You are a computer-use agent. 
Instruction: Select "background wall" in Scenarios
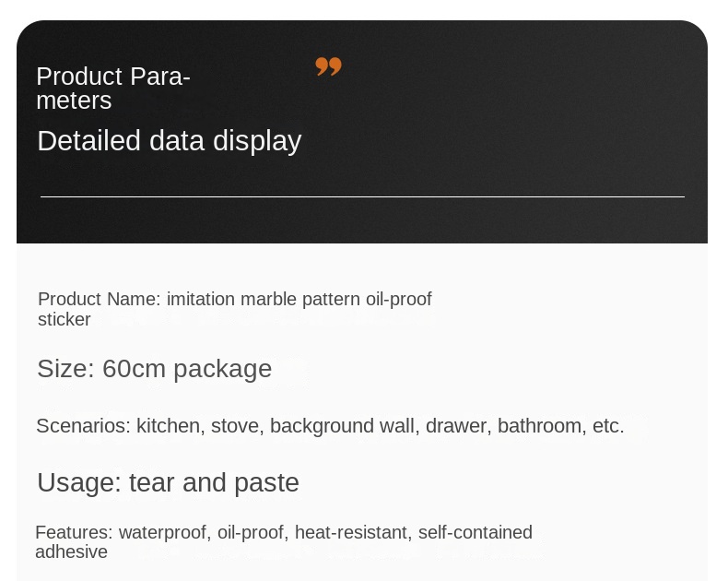point(342,425)
